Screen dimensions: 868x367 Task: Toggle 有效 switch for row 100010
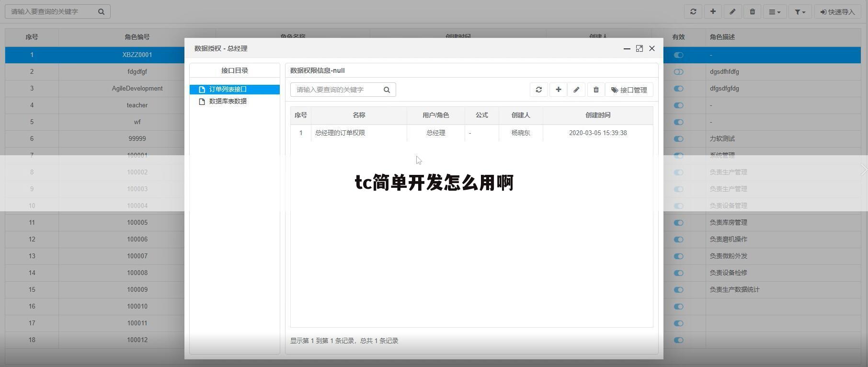pyautogui.click(x=678, y=307)
